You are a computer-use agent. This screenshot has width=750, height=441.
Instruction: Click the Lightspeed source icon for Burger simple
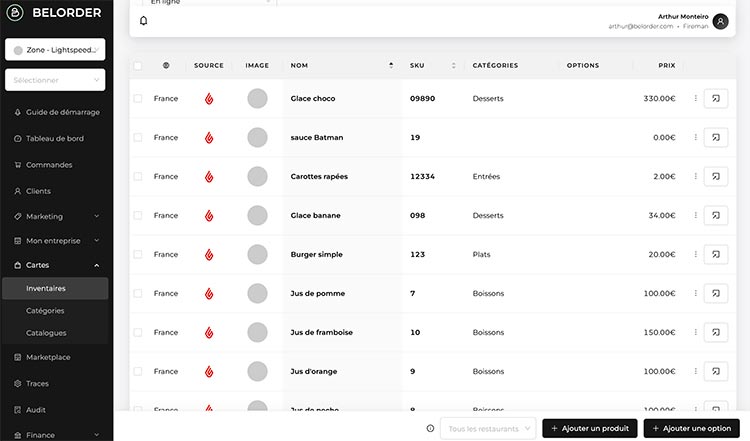[x=209, y=255]
